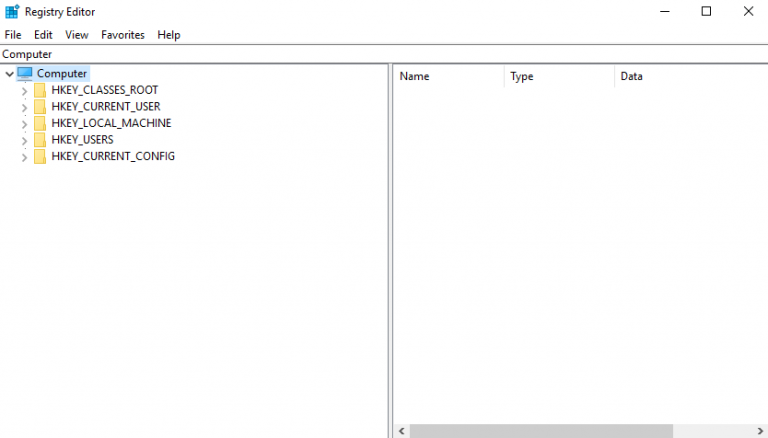This screenshot has width=768, height=438.
Task: Open the File menu
Action: (x=13, y=34)
